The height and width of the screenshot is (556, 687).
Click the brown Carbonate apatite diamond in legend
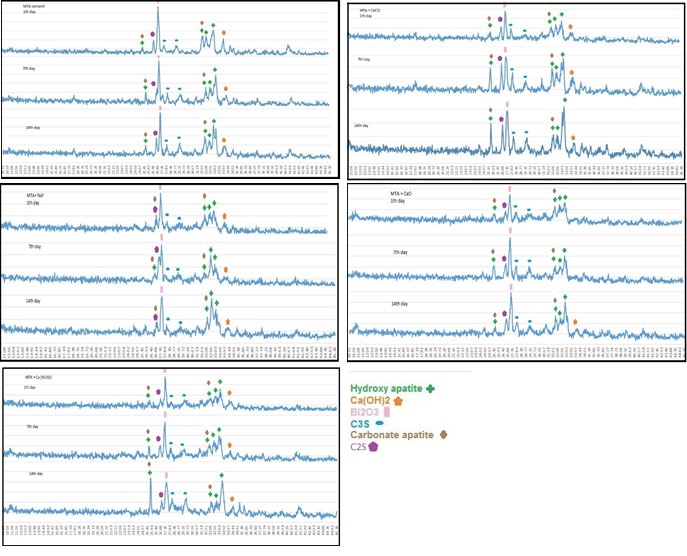[x=444, y=435]
